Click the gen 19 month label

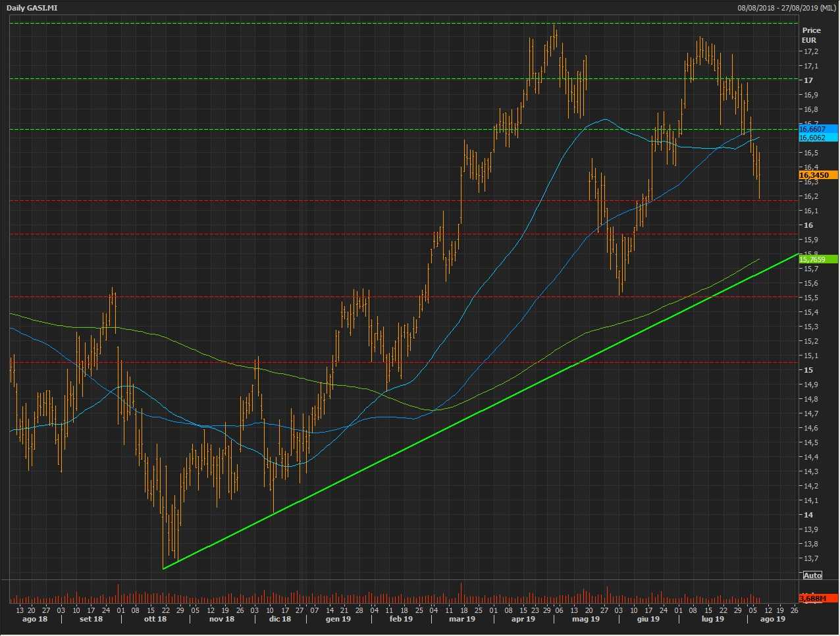[x=338, y=619]
